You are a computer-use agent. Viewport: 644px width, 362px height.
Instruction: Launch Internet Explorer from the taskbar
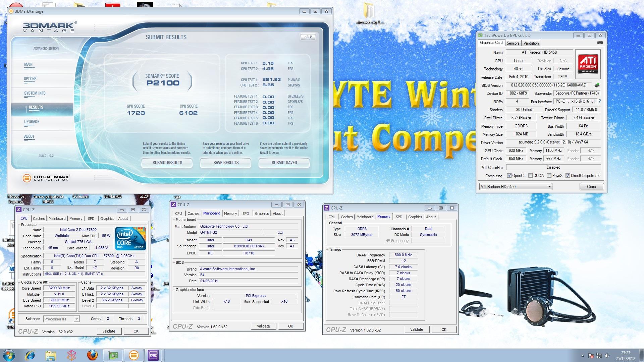(30, 355)
